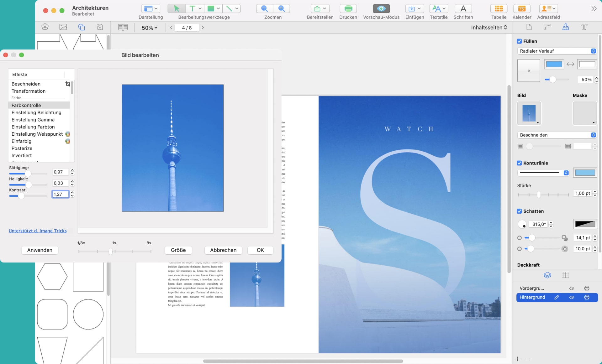This screenshot has width=602, height=364.
Task: Open the clipart flower library icon
Action: [45, 27]
